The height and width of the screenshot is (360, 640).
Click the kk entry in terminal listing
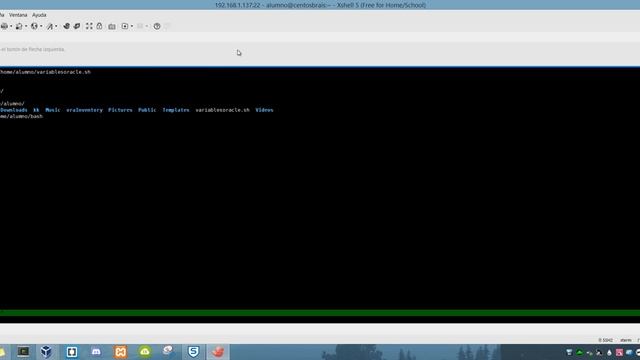tap(36, 110)
